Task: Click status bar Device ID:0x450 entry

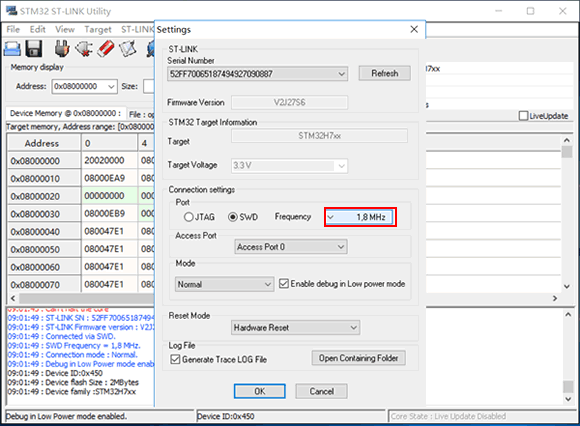Action: tap(291, 416)
